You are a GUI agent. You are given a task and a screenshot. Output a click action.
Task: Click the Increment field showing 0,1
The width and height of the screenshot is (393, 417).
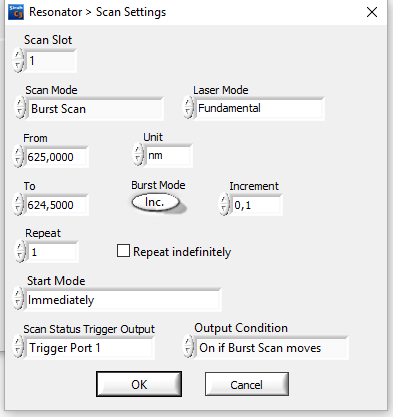(256, 205)
